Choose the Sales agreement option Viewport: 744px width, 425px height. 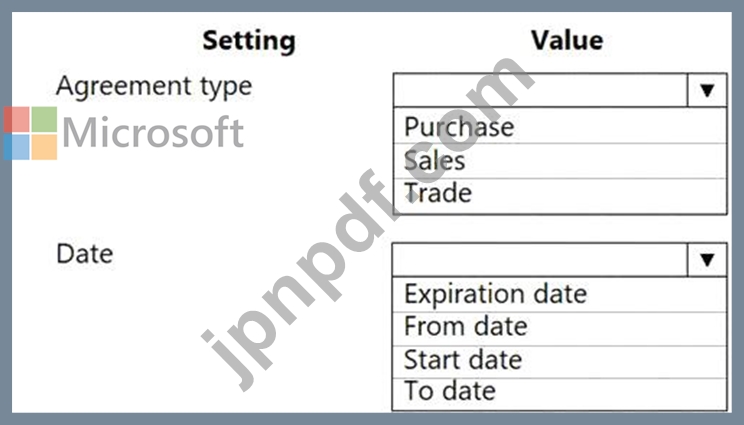pyautogui.click(x=435, y=160)
